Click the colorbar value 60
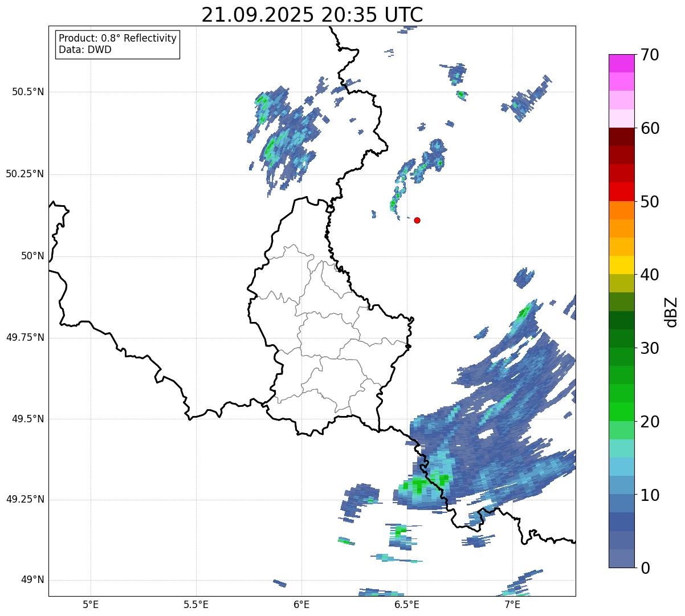The height and width of the screenshot is (616, 685). pos(650,128)
